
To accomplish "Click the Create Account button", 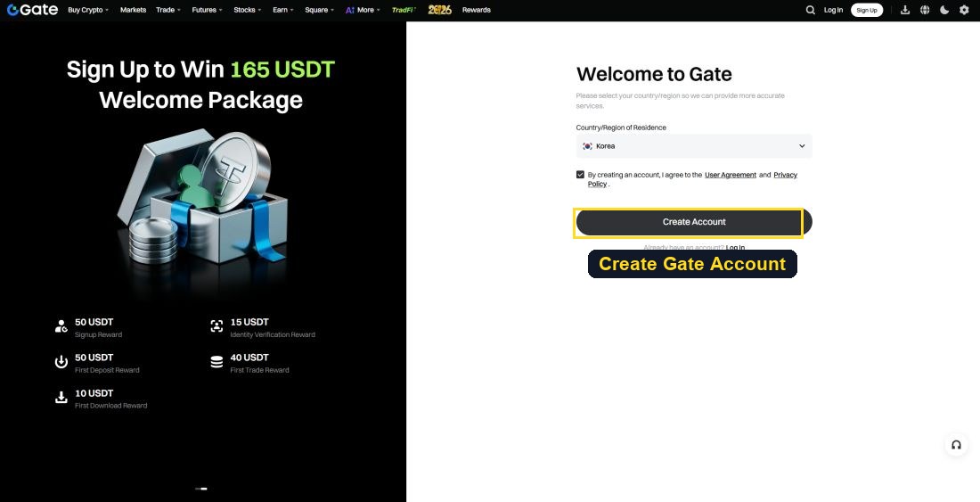I will [x=694, y=222].
